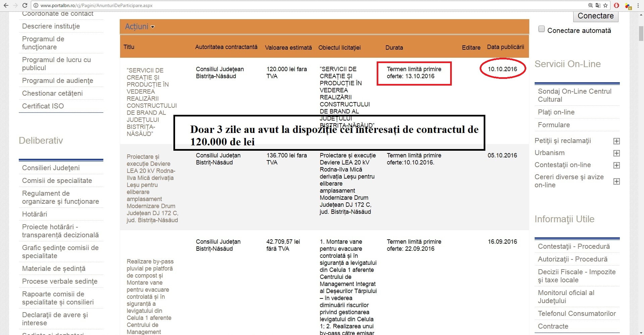This screenshot has height=335, width=644.
Task: Open the Google Translate page icon
Action: 598,5
